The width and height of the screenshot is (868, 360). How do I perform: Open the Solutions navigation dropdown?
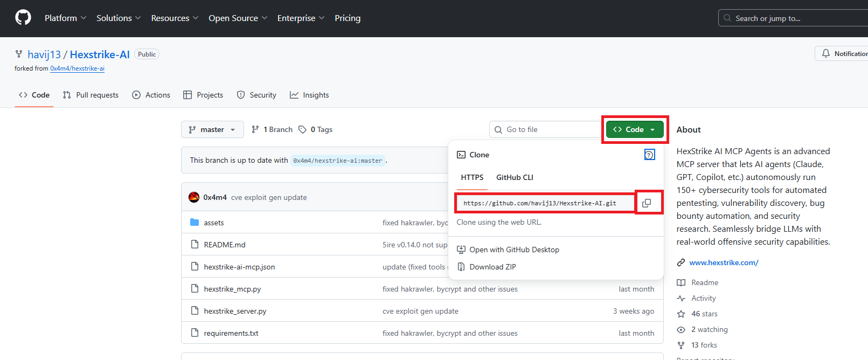(118, 18)
